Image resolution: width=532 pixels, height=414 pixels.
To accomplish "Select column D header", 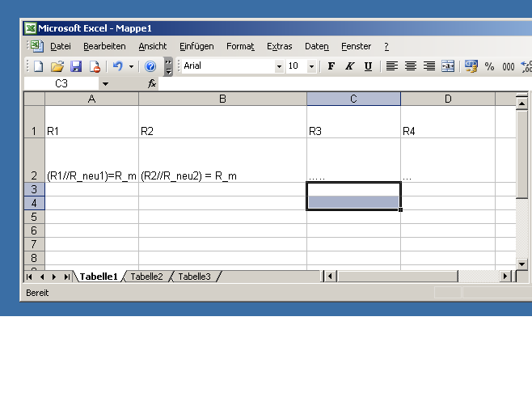I will coord(448,99).
